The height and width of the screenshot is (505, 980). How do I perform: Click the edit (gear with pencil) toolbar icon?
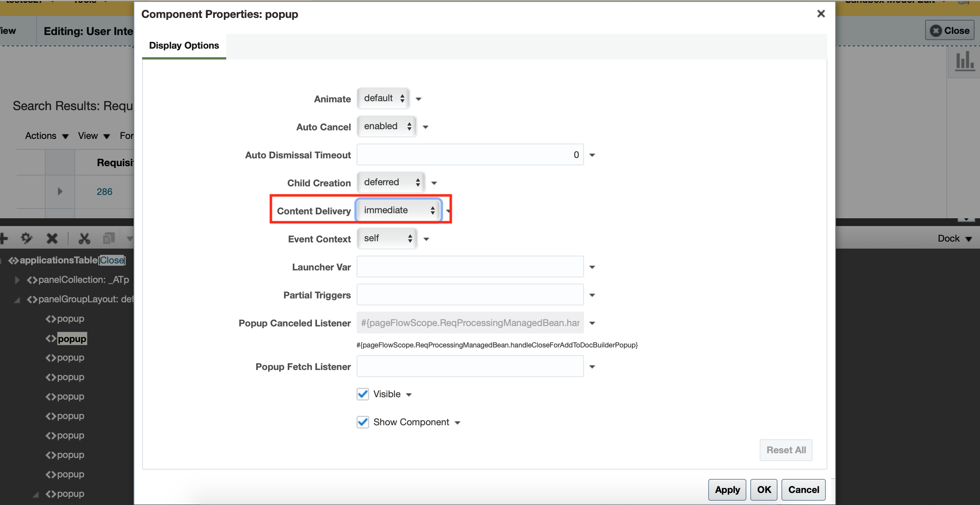click(x=26, y=238)
